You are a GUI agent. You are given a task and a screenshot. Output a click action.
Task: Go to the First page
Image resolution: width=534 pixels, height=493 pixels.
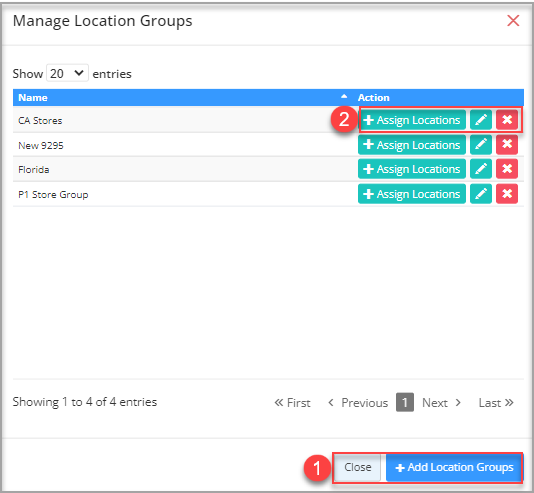(293, 403)
